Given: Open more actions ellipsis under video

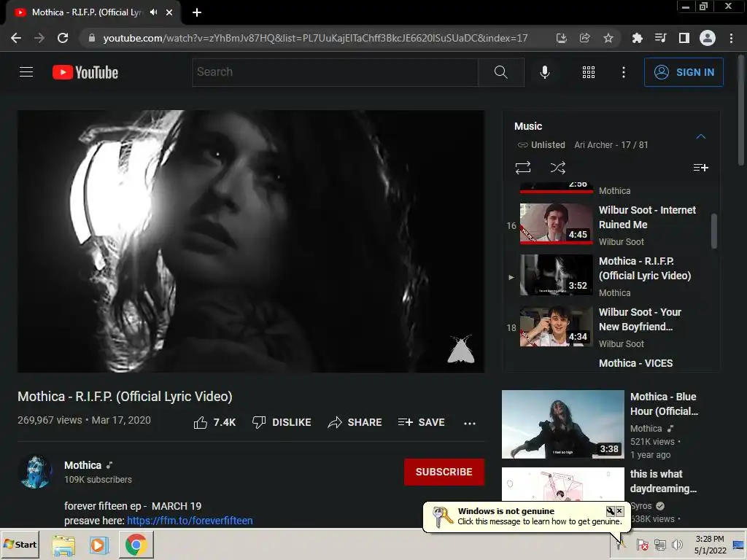Looking at the screenshot, I should (470, 423).
